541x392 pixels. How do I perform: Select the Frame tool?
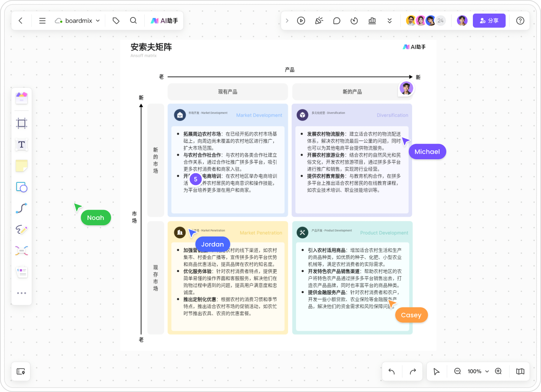pos(21,123)
